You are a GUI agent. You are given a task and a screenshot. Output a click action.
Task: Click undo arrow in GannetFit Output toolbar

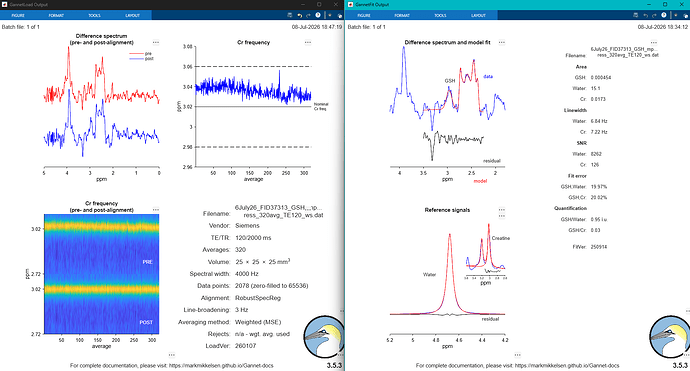[646, 15]
